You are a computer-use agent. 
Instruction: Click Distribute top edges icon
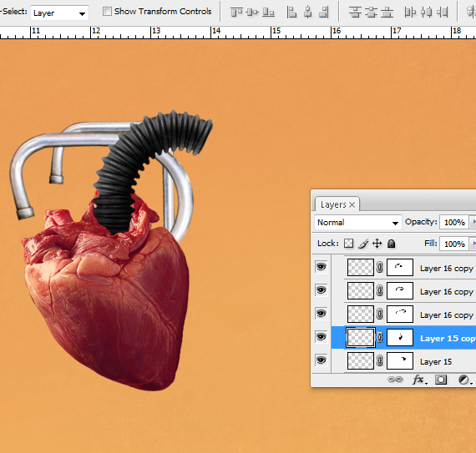point(355,13)
